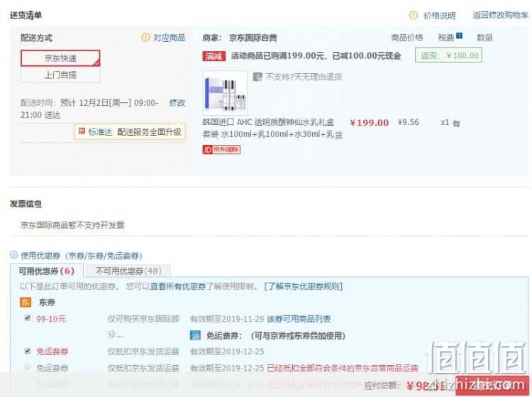
Task: Click the 返现 ¥100.00 cashback badge
Action: click(x=448, y=55)
